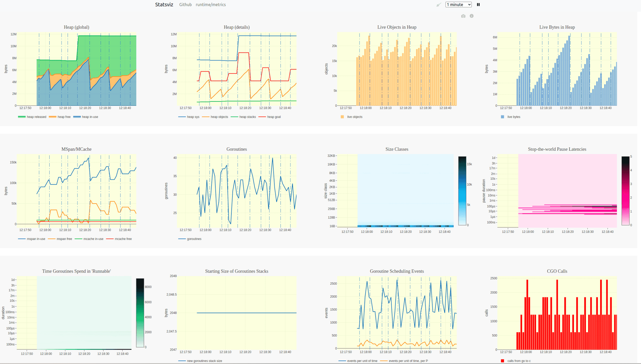This screenshot has width=641, height=364.
Task: Open the runtime/metrics link
Action: 211,5
